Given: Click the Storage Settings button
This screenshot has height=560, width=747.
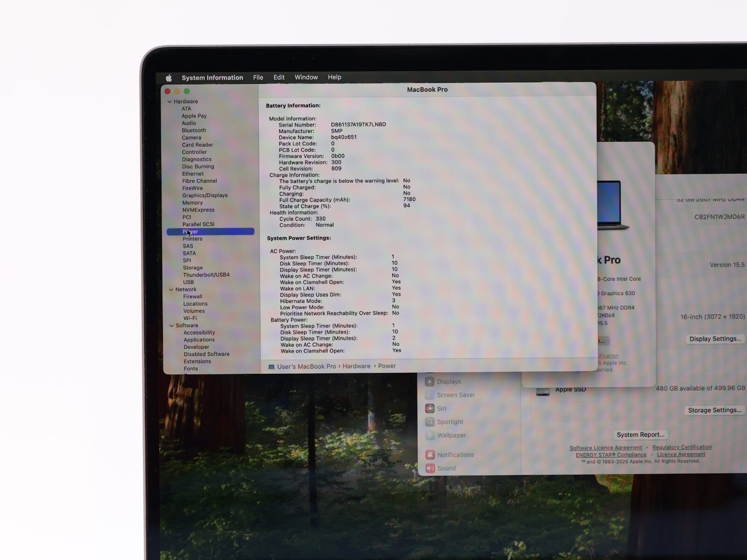Looking at the screenshot, I should 714,411.
